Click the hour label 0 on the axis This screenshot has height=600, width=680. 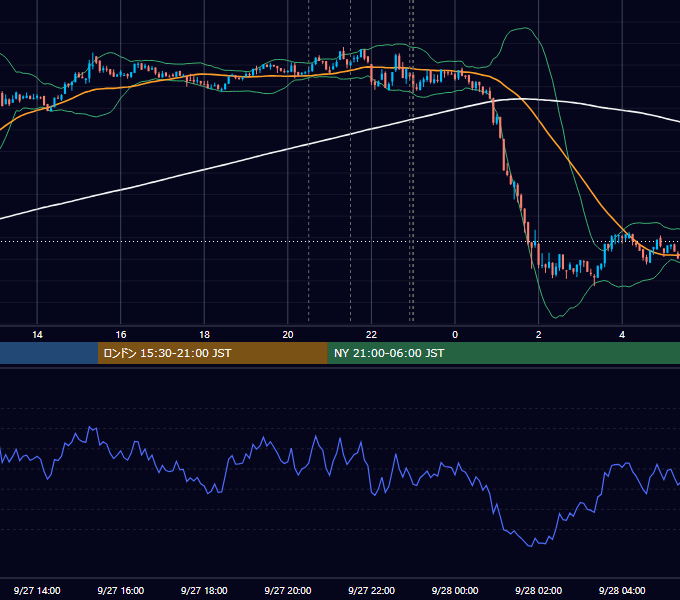tap(455, 335)
